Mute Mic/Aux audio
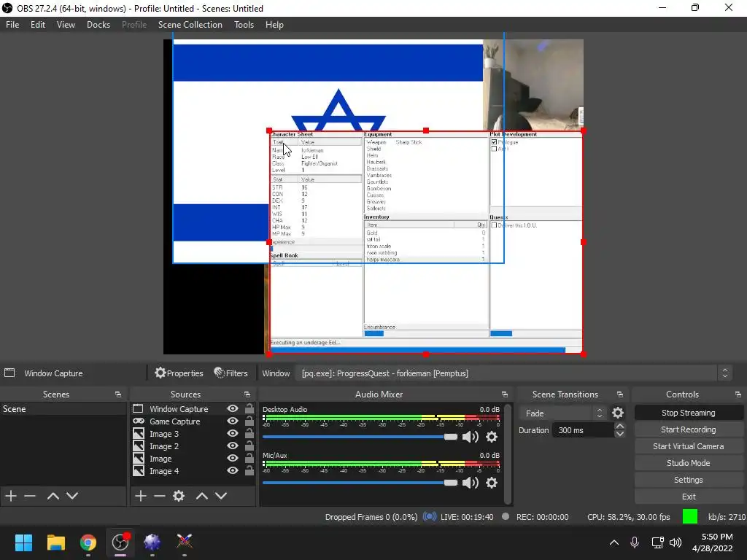747x560 pixels. point(471,483)
